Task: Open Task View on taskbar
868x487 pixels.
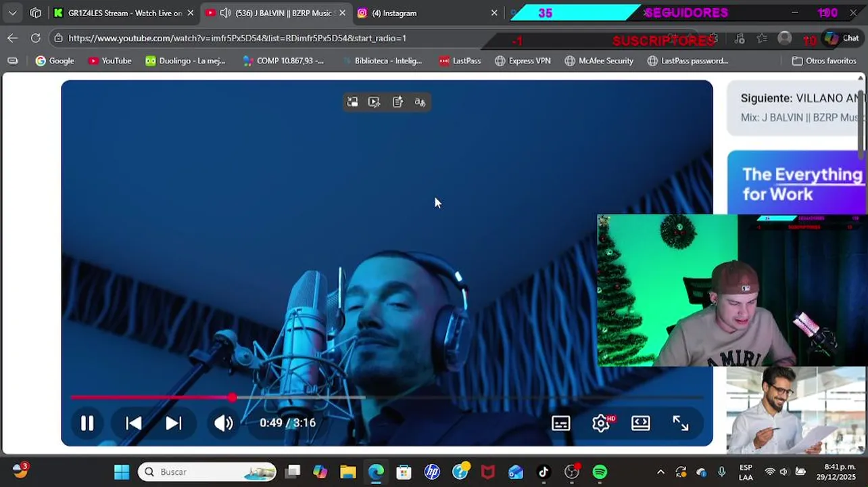Action: [293, 472]
